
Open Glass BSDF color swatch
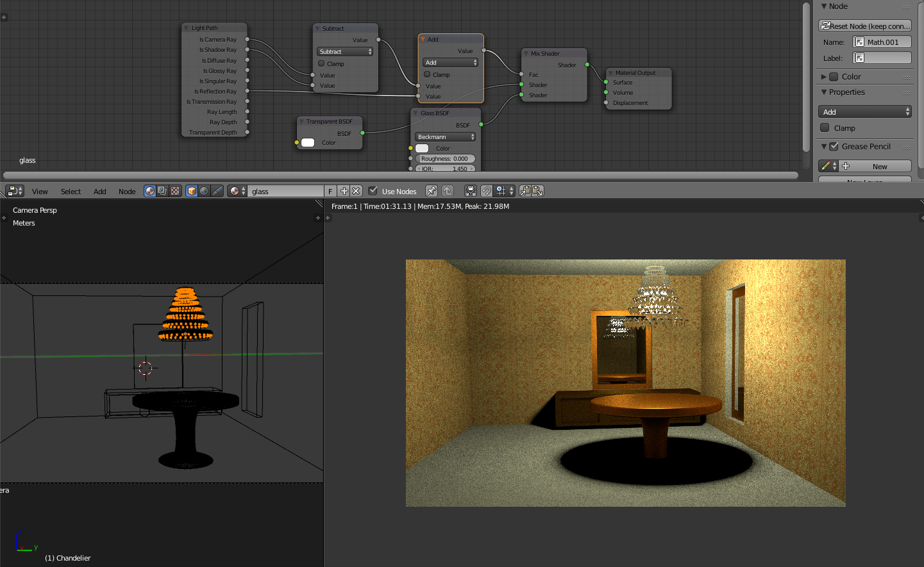422,149
